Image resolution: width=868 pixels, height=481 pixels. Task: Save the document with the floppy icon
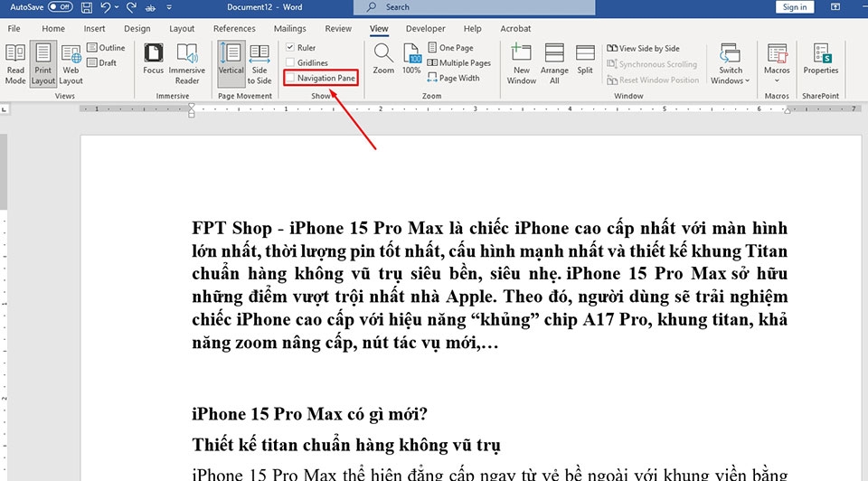pyautogui.click(x=87, y=7)
